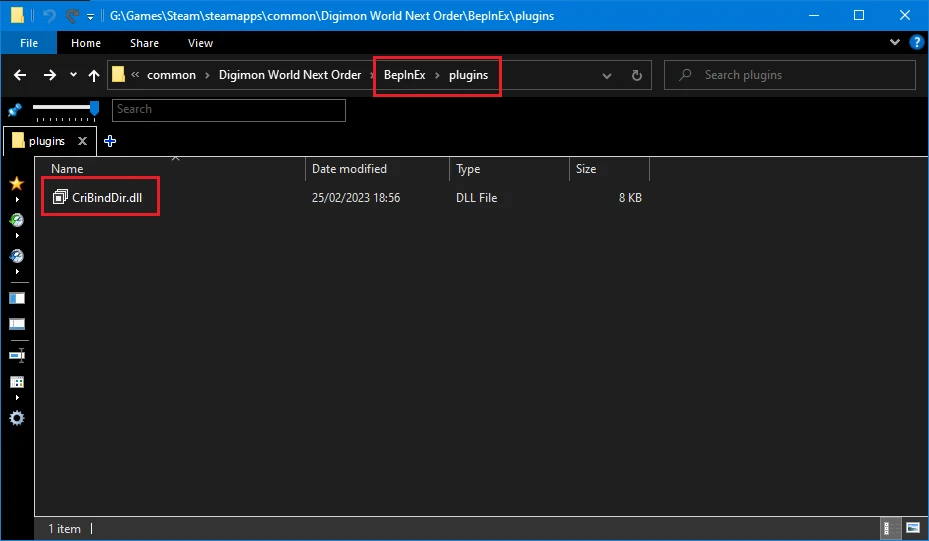Image resolution: width=929 pixels, height=541 pixels.
Task: Go forward with the right arrow
Action: (50, 75)
